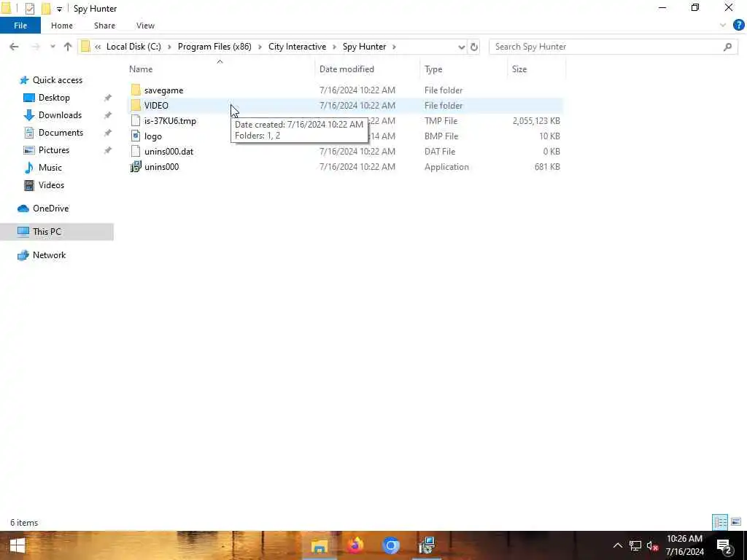Go up one folder level
The width and height of the screenshot is (747, 560).
[x=68, y=47]
